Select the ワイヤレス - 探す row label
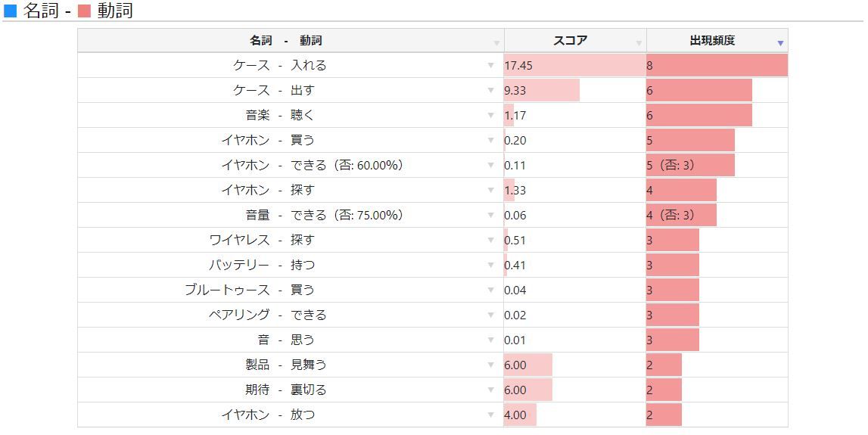This screenshot has height=435, width=868. 261,241
